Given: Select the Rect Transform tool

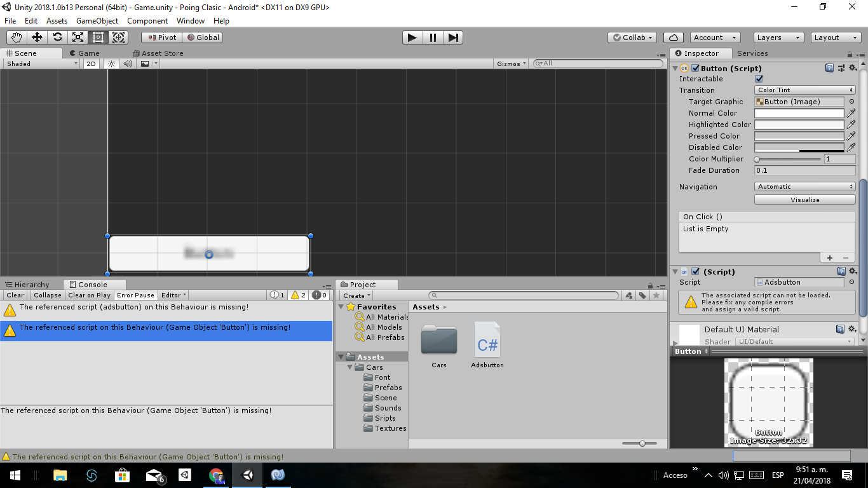Looking at the screenshot, I should (x=98, y=37).
